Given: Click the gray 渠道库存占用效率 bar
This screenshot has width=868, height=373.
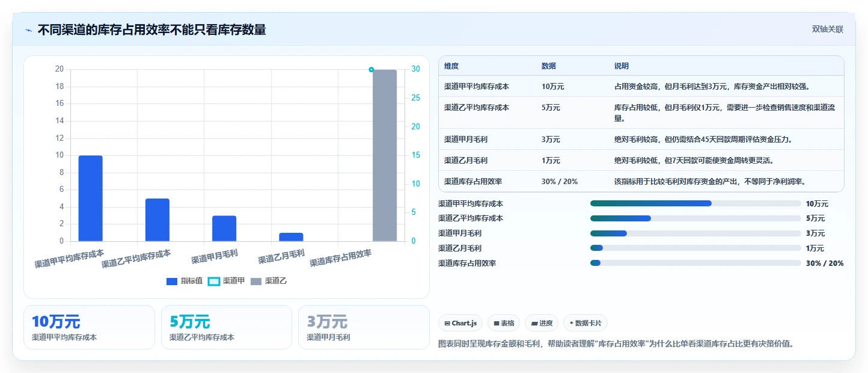Looking at the screenshot, I should [385, 155].
